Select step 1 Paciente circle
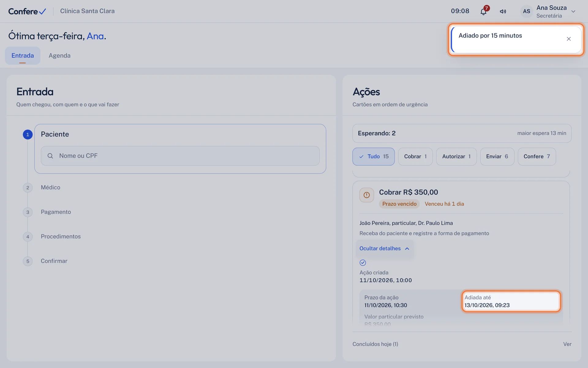This screenshot has width=588, height=368. 28,134
